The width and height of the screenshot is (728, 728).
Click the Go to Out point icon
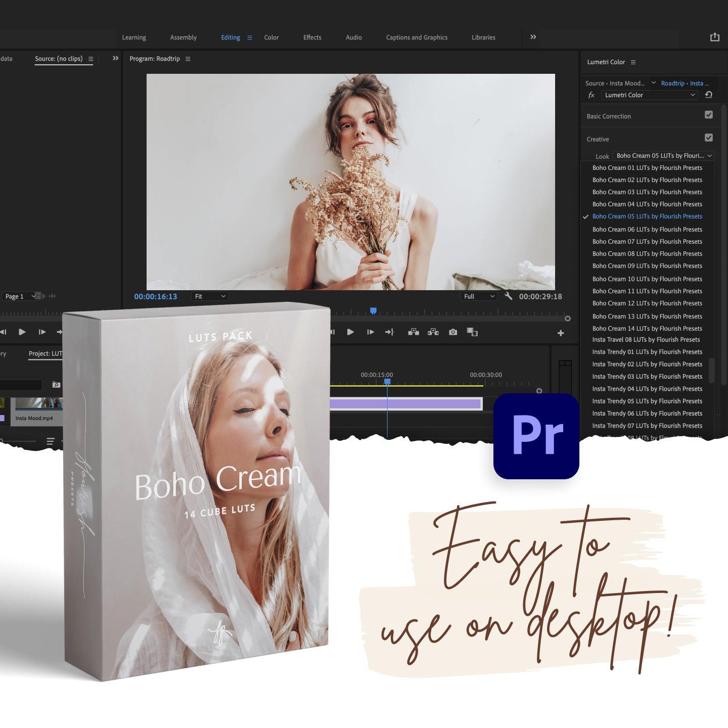click(x=389, y=332)
